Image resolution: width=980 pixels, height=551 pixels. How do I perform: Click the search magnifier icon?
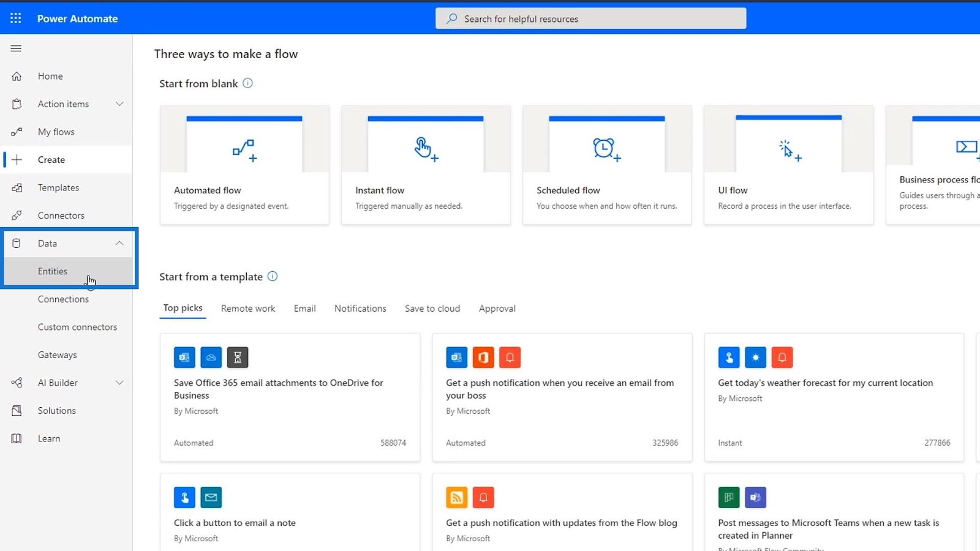(451, 18)
